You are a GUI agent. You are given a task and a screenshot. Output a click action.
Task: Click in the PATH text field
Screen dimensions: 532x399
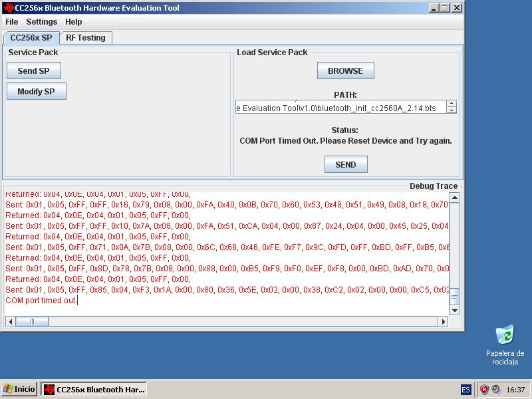pyautogui.click(x=341, y=107)
